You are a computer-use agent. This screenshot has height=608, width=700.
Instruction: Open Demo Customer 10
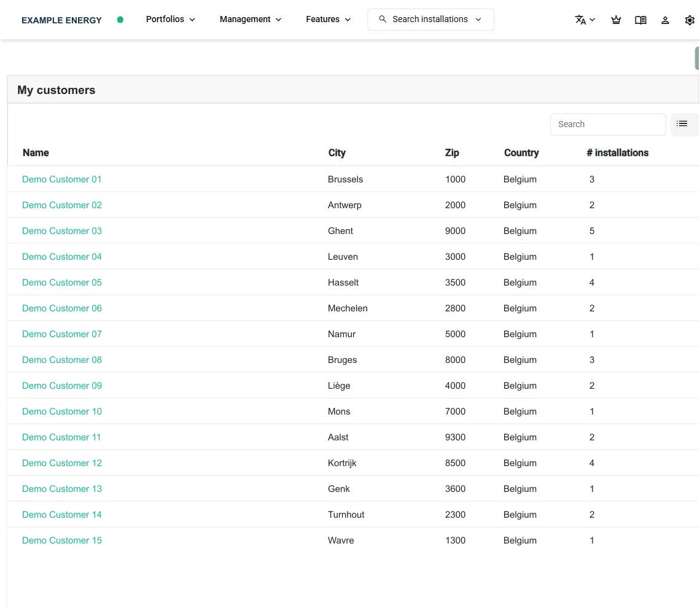click(x=62, y=411)
